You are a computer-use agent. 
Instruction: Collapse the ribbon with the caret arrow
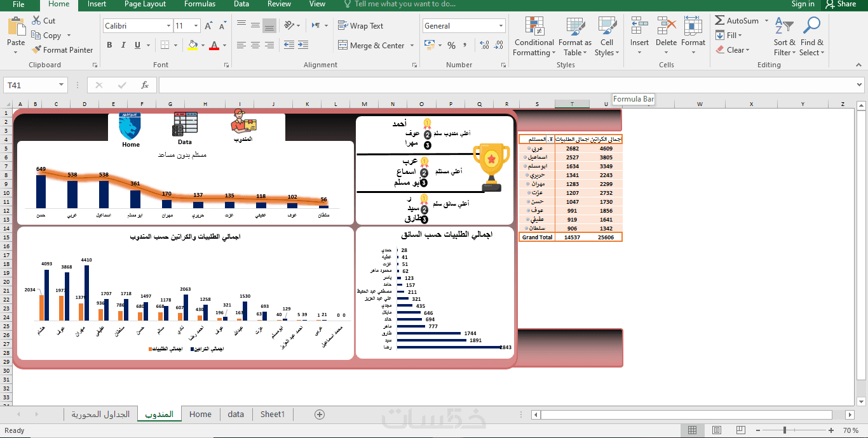pyautogui.click(x=858, y=65)
